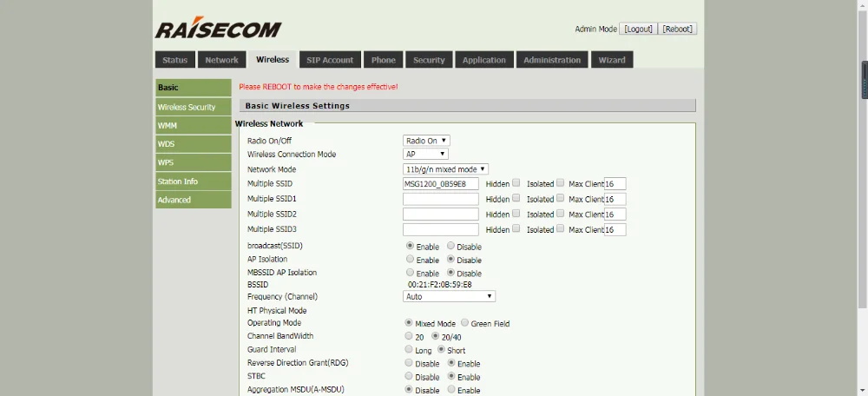Image resolution: width=868 pixels, height=396 pixels.
Task: Check Isolated for Multiple SSID1
Action: click(x=560, y=198)
